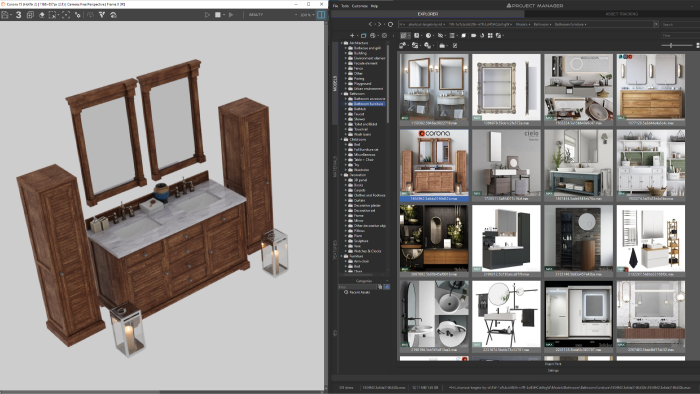Stop the render in Corona frame buffer
The width and height of the screenshot is (700, 394).
[218, 15]
